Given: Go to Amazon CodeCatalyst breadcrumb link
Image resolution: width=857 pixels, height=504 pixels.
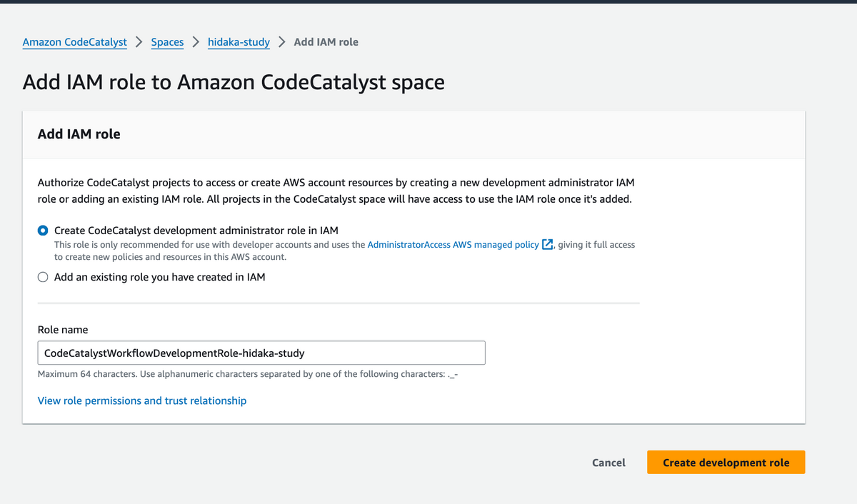Looking at the screenshot, I should 75,42.
